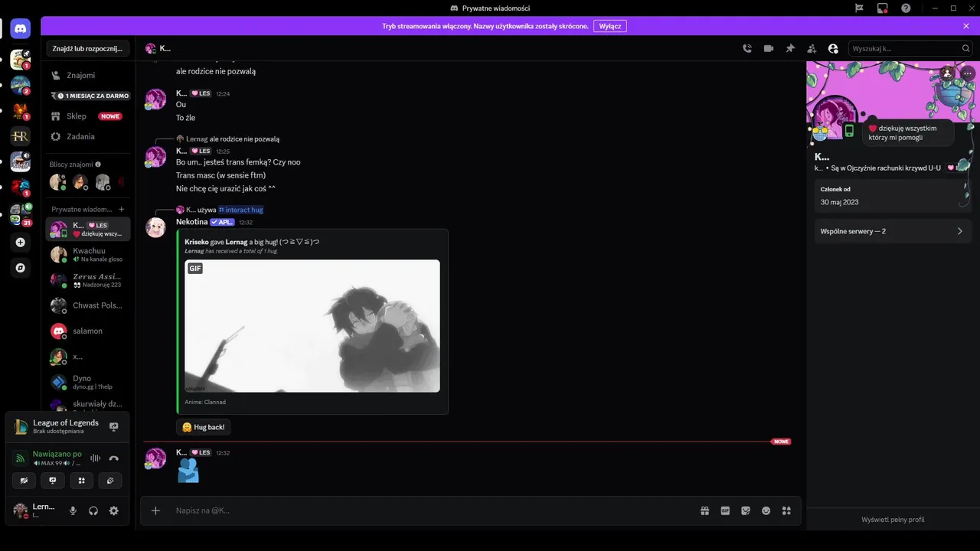Click K... avatar in profile panel

coord(835,119)
